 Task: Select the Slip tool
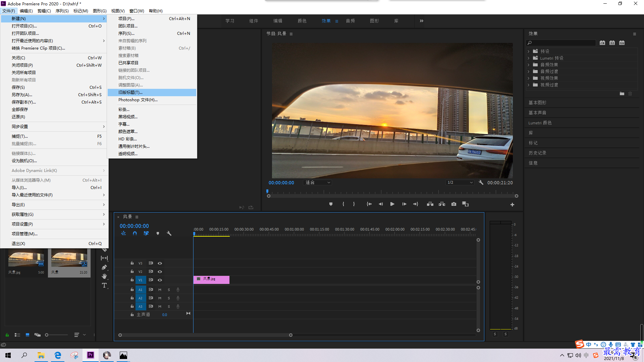[104, 258]
